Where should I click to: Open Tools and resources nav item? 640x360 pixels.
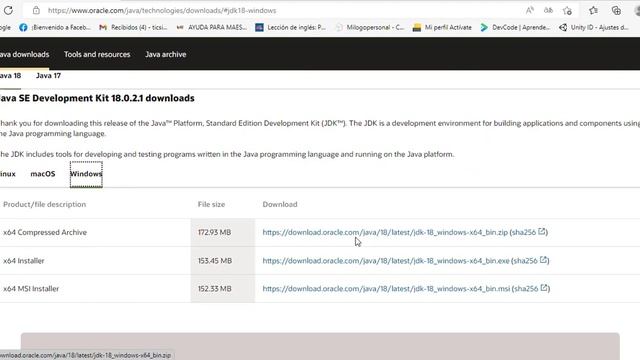tap(97, 54)
